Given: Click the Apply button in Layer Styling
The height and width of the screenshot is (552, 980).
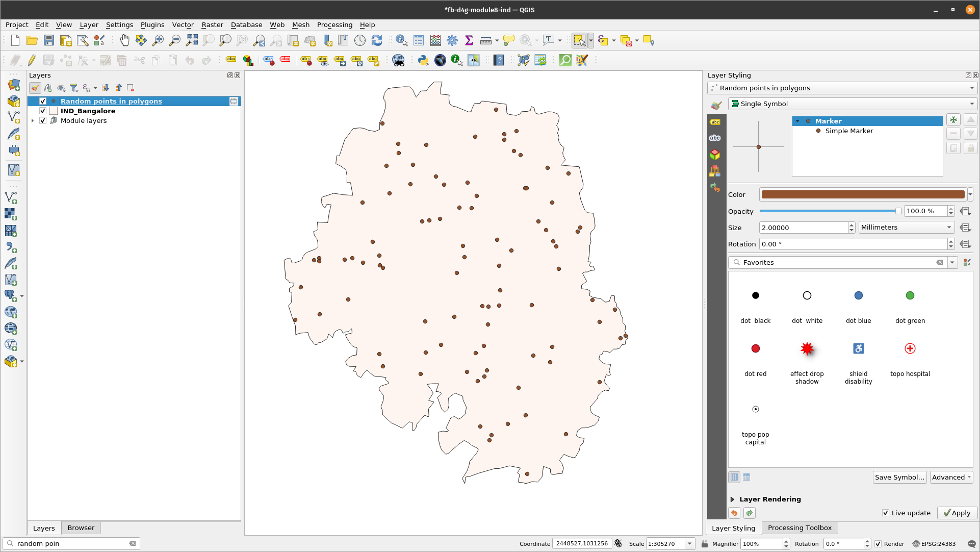Looking at the screenshot, I should point(957,513).
